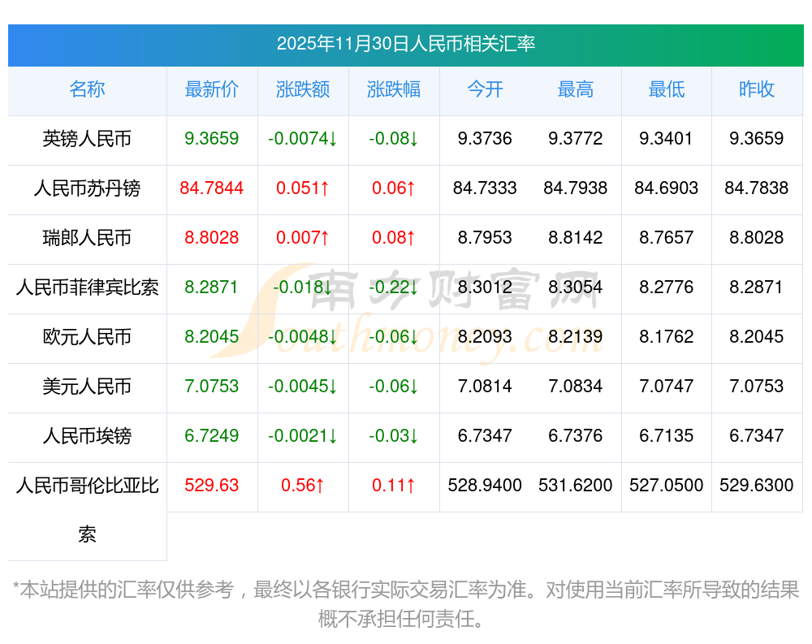Open the 人民币哥伦比亚比索 entry
Image resolution: width=812 pixels, height=644 pixels.
click(87, 486)
